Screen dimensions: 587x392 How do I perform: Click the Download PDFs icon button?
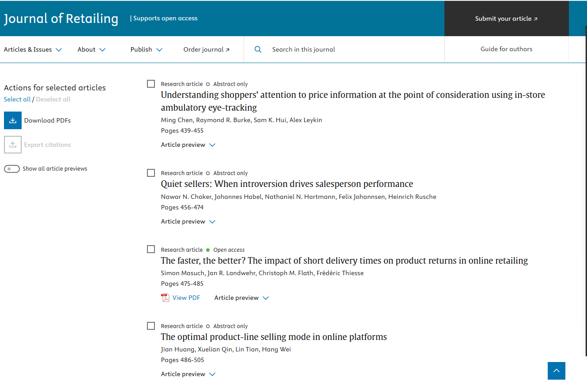13,120
